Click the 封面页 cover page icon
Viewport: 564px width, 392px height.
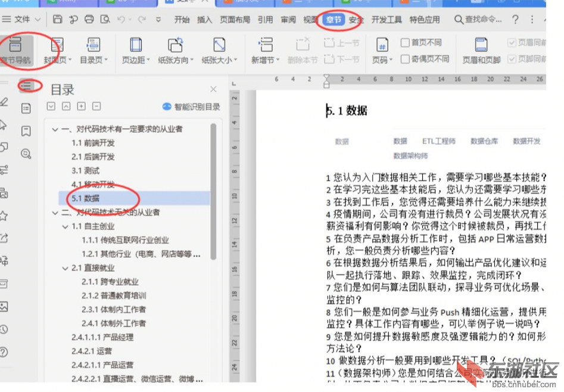pyautogui.click(x=57, y=46)
